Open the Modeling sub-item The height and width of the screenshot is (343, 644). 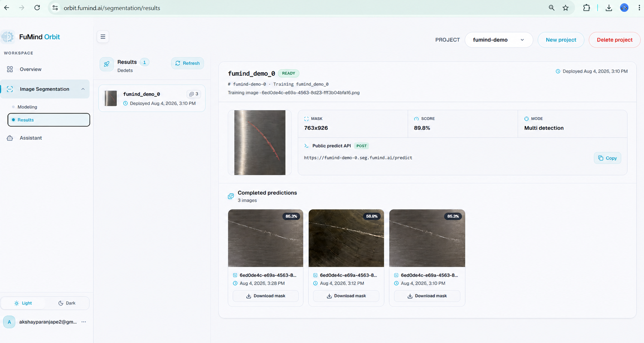27,107
